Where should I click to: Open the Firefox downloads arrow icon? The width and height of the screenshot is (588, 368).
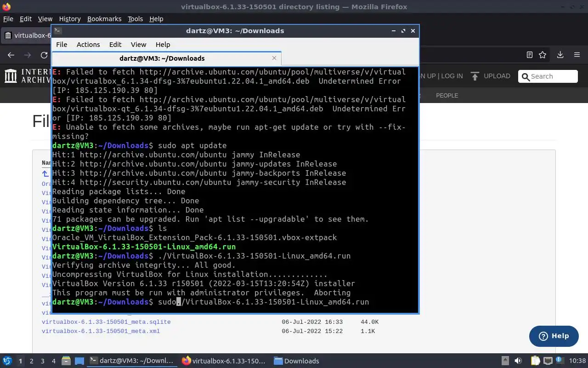(560, 55)
